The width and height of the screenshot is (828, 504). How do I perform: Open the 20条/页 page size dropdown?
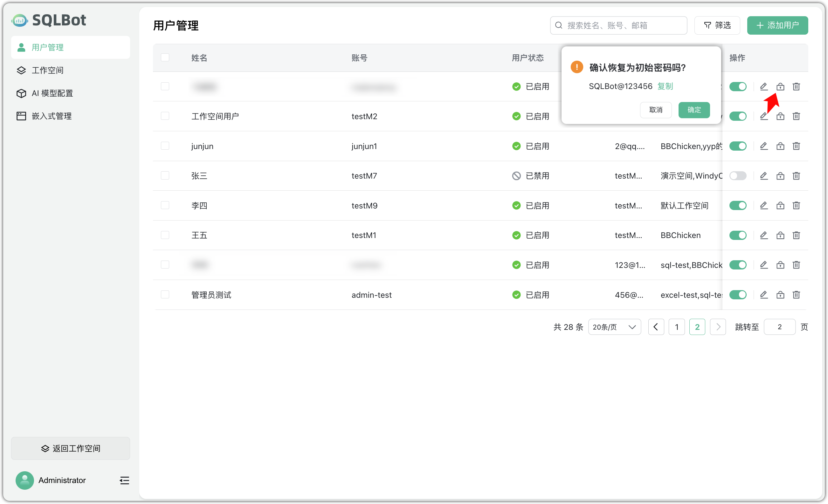point(614,327)
